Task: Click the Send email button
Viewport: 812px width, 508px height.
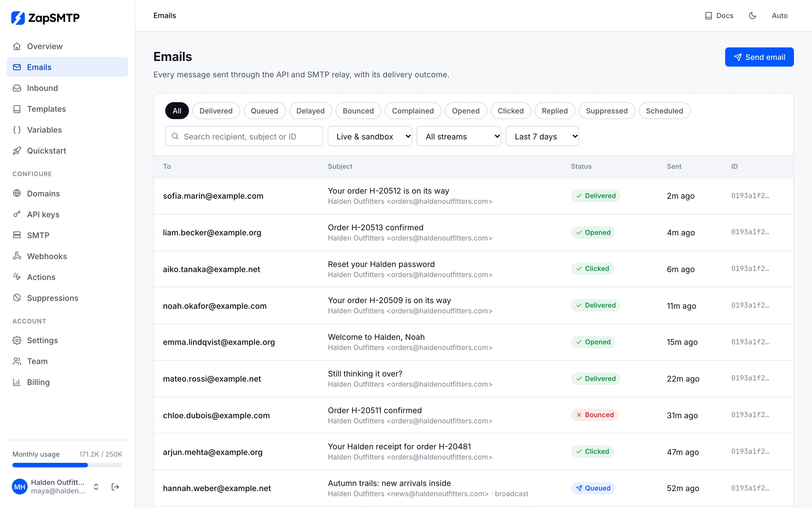Action: [x=759, y=57]
